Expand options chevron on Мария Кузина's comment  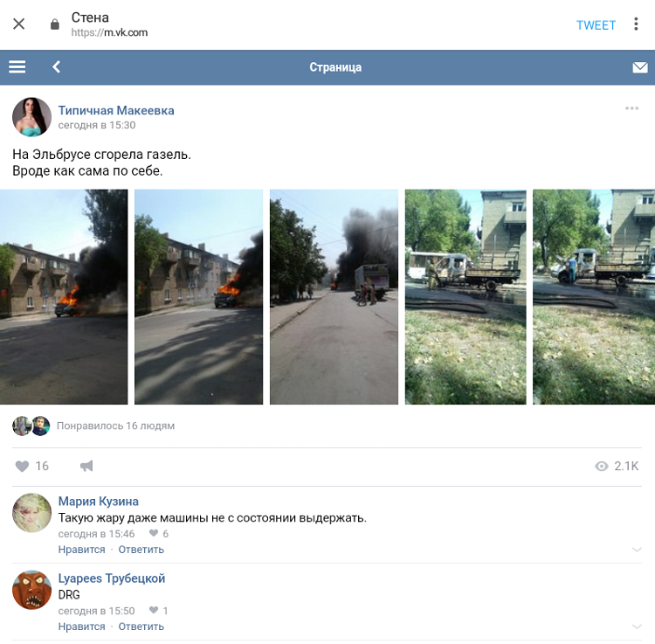click(x=637, y=550)
